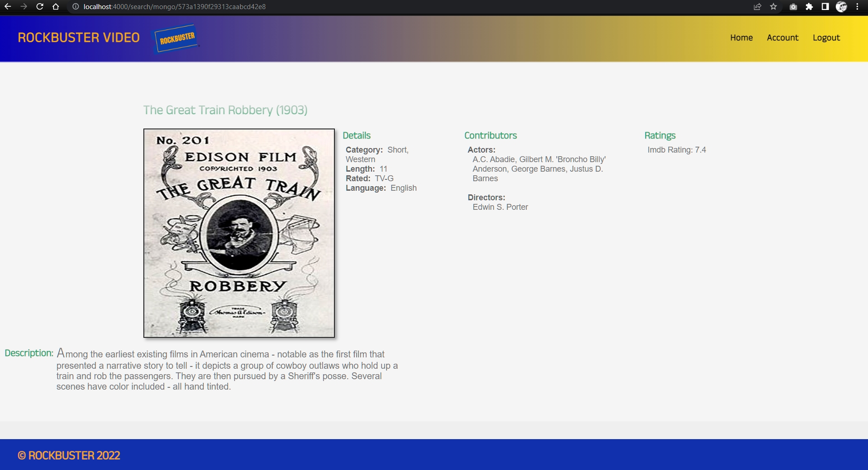
Task: Click the Rockbuster ticket logo
Action: click(x=177, y=38)
